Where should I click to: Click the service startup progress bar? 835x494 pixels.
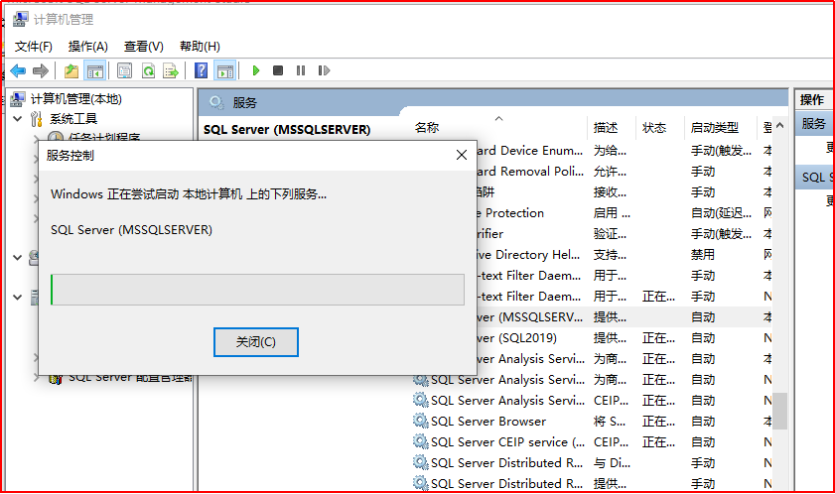tap(257, 290)
